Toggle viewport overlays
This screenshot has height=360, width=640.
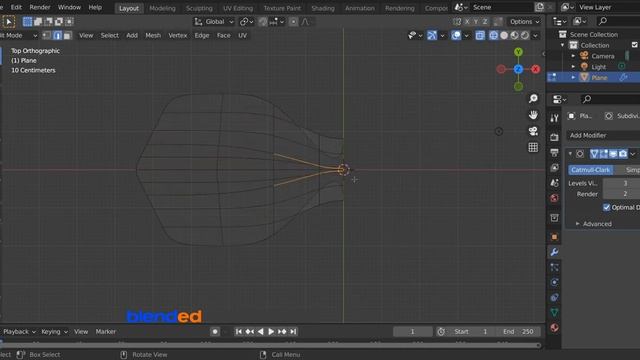[456, 36]
